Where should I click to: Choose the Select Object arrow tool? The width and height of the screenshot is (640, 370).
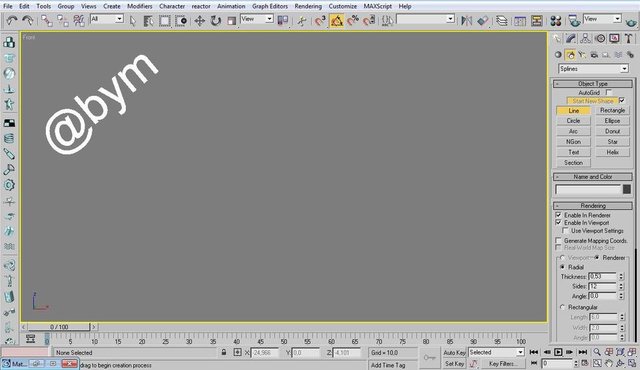tap(133, 20)
